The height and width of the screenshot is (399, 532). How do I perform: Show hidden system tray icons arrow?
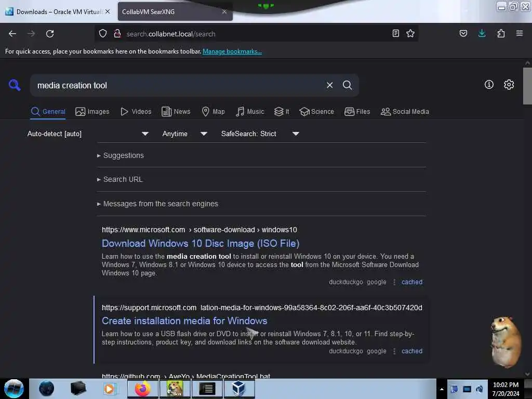(x=442, y=389)
